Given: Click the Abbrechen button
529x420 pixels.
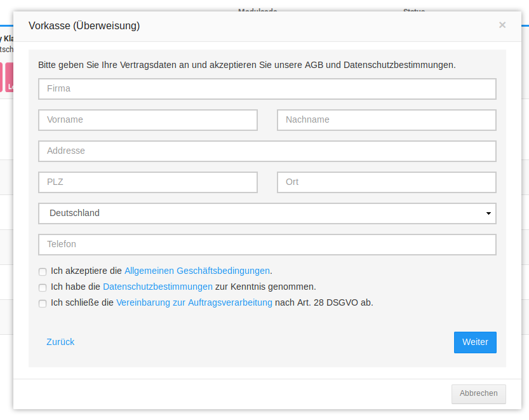Looking at the screenshot, I should click(478, 394).
